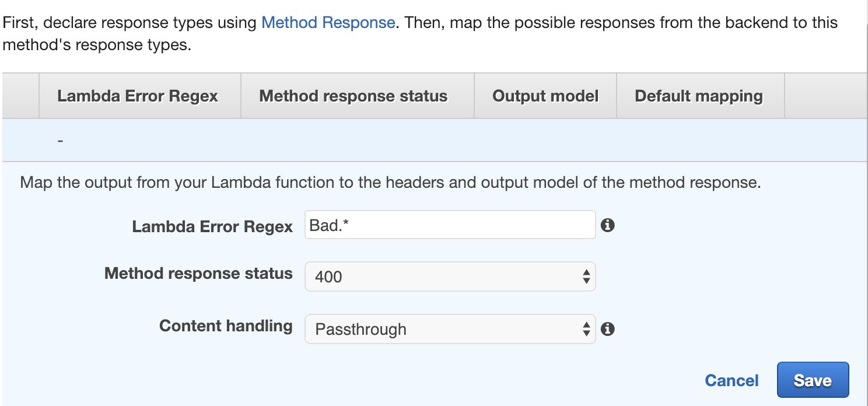Click the Method response status column header
Viewport: 868px width, 406px height.
click(x=353, y=96)
